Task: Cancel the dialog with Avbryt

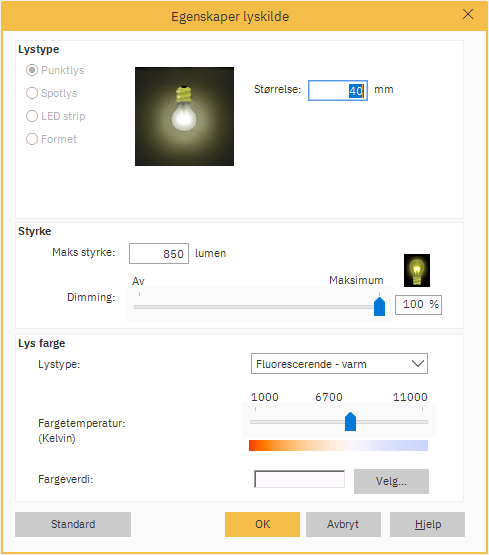Action: click(x=343, y=524)
